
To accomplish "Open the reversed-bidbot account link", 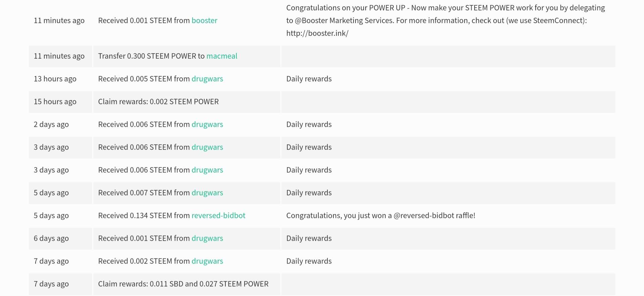I will point(218,216).
